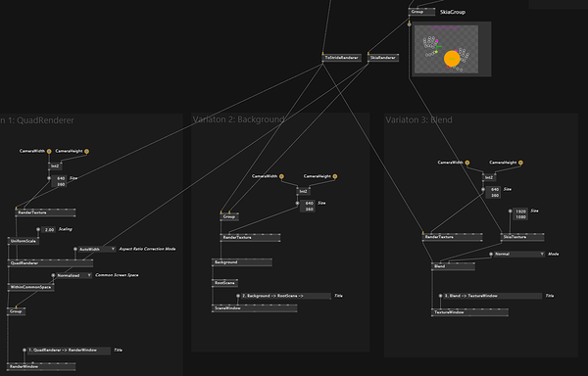Click the Mode label beside Normal dropdown
Viewport: 588px width, 376px height.
[553, 254]
